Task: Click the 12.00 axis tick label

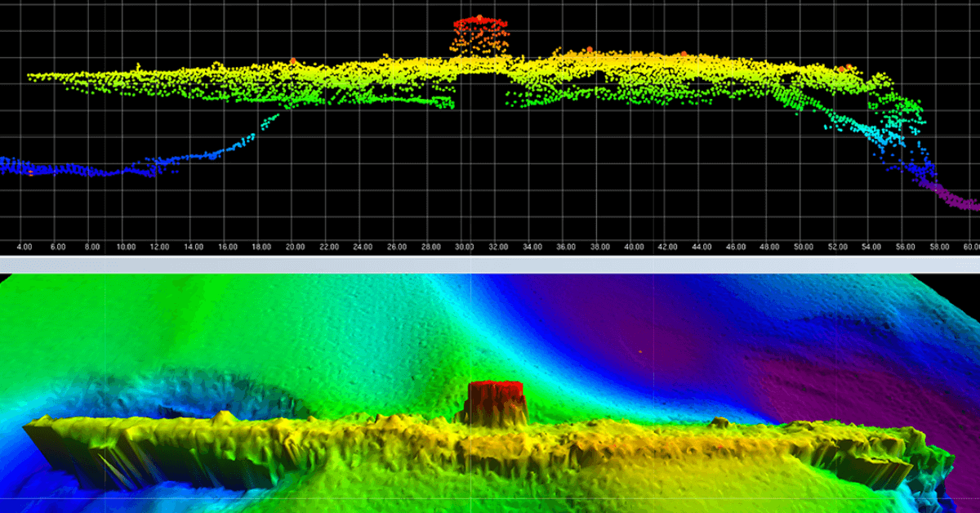Action: click(159, 246)
